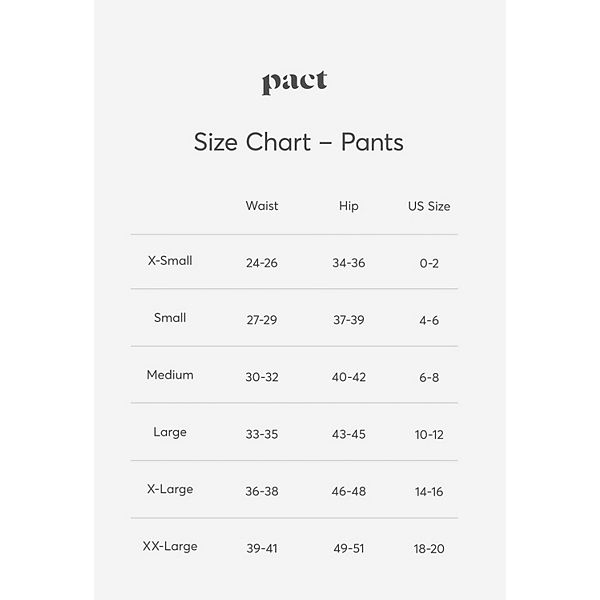Viewport: 600px width, 600px height.
Task: Click the pact logo
Action: tap(294, 83)
